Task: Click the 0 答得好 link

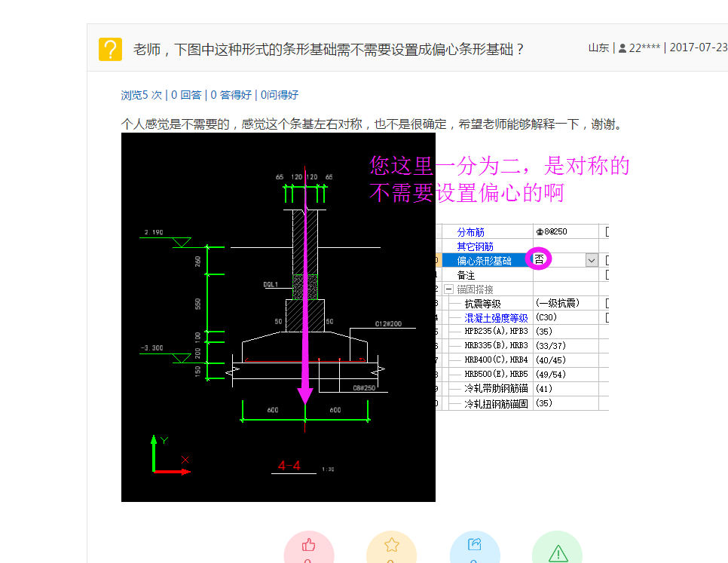Action: 231,95
